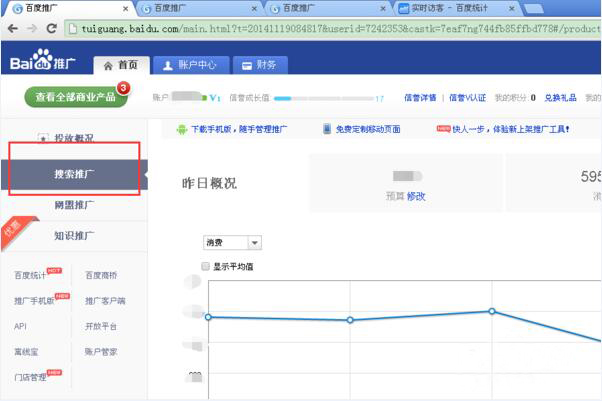The height and width of the screenshot is (401, 602).
Task: Click the 昨日概况 heading text
Action: tap(209, 184)
